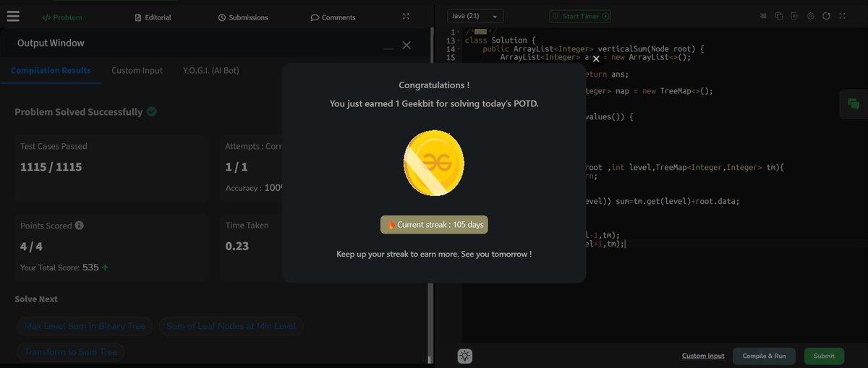This screenshot has width=868, height=368.
Task: Click the format code lines icon
Action: 764,16
